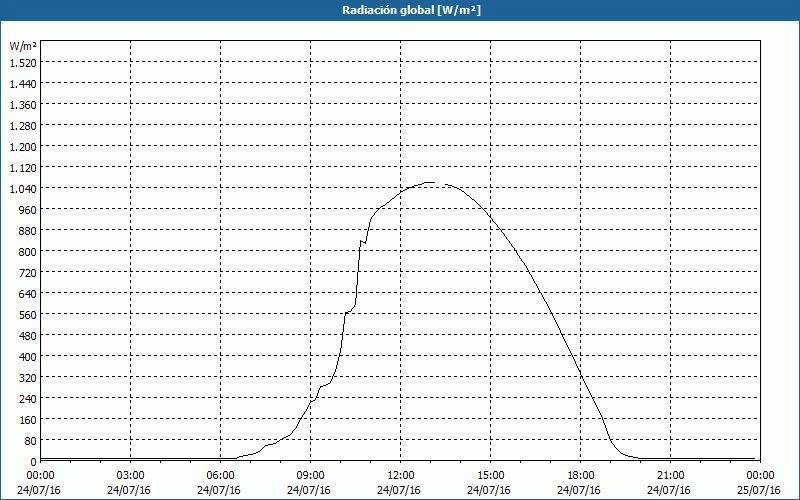Click the '560' y-axis value
Viewport: 800px width, 500px height.
(x=27, y=315)
